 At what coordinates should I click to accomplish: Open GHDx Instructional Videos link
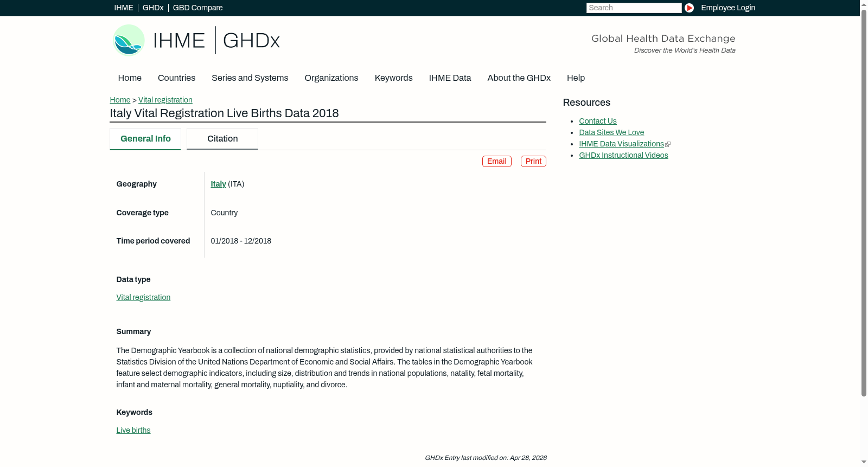tap(623, 156)
